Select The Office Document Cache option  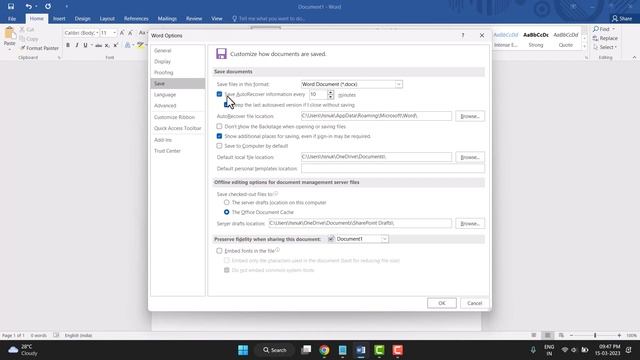tap(227, 212)
